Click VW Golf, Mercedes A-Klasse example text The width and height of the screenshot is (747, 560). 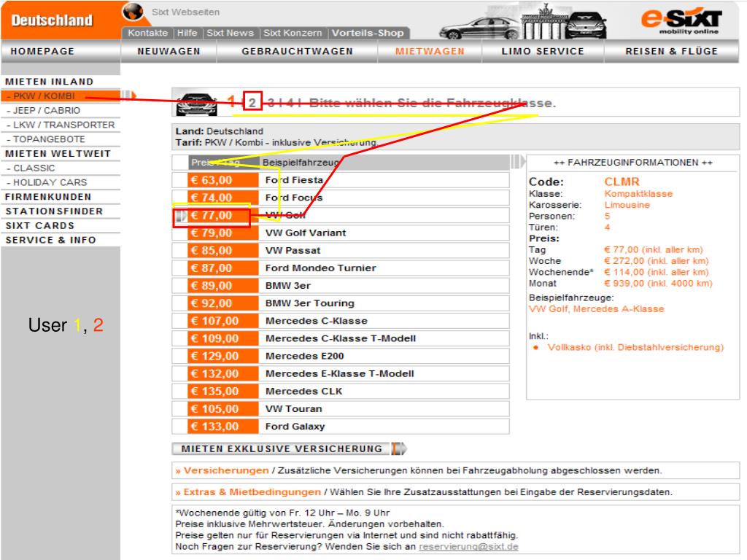click(596, 309)
